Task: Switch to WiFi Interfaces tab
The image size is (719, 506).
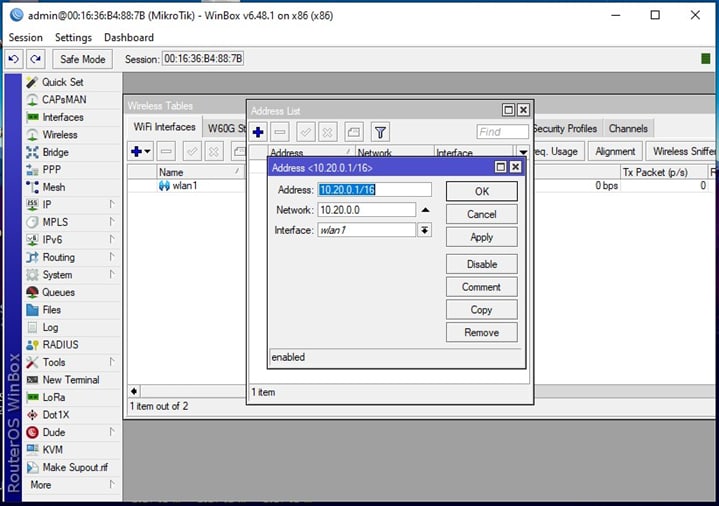Action: pyautogui.click(x=164, y=127)
